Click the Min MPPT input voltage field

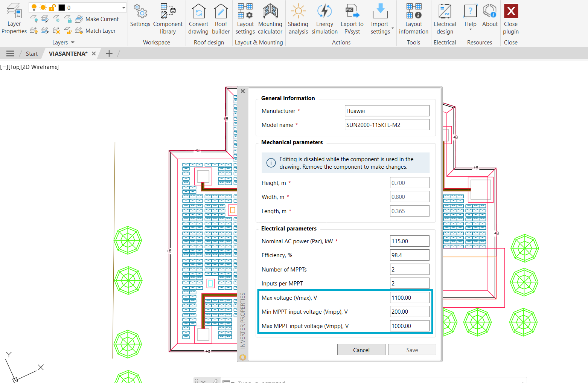(410, 311)
